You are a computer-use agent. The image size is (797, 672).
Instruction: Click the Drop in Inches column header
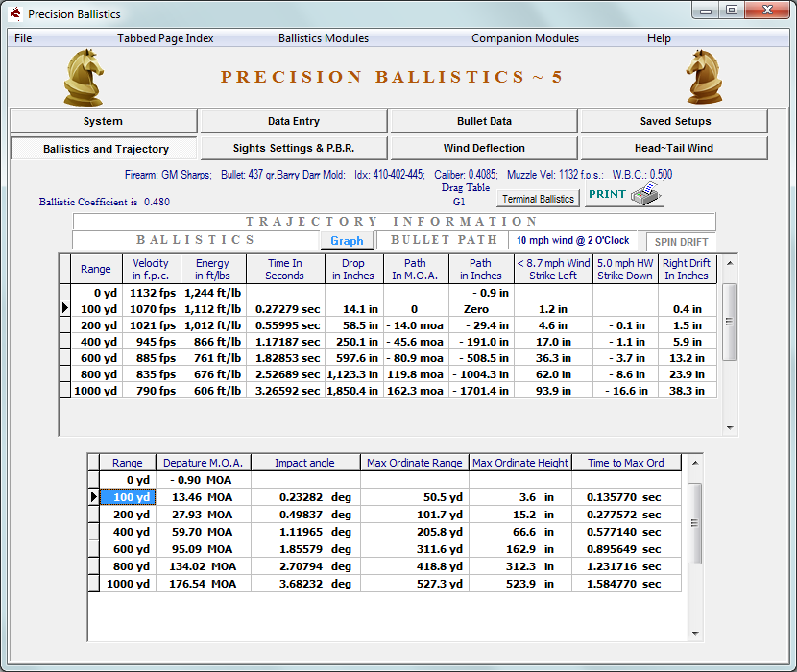[x=353, y=269]
